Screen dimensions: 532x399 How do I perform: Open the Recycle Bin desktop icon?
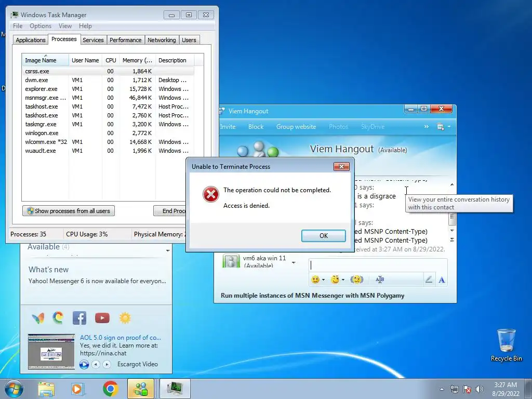pos(506,345)
